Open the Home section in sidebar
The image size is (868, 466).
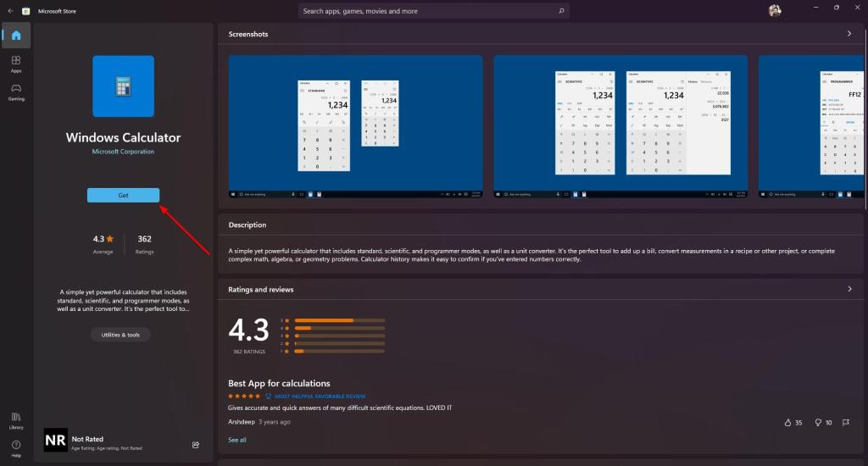[16, 36]
